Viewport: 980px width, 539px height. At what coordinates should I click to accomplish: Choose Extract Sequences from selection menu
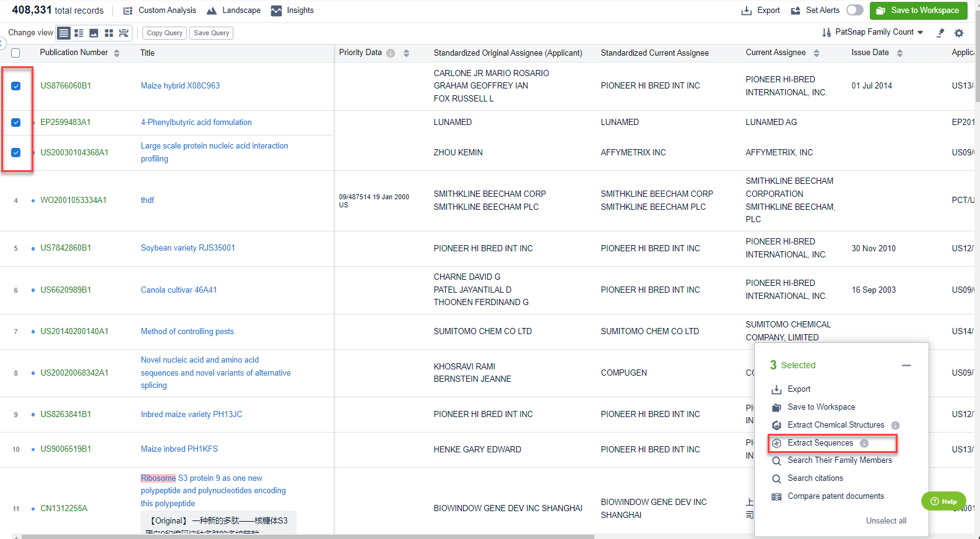[x=820, y=443]
